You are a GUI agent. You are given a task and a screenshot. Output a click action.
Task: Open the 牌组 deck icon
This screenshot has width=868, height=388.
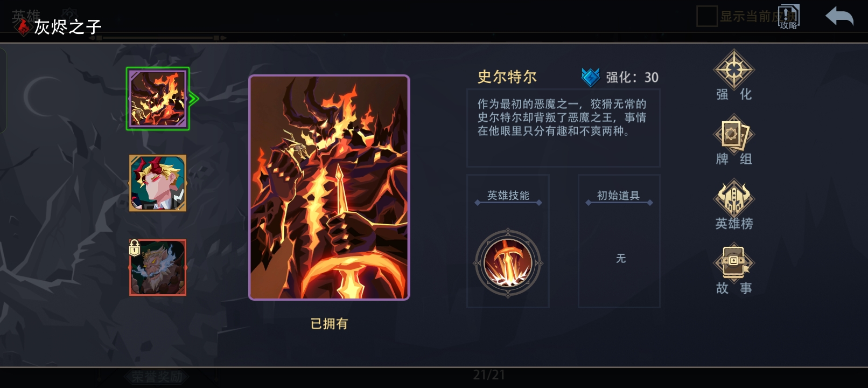pyautogui.click(x=733, y=134)
